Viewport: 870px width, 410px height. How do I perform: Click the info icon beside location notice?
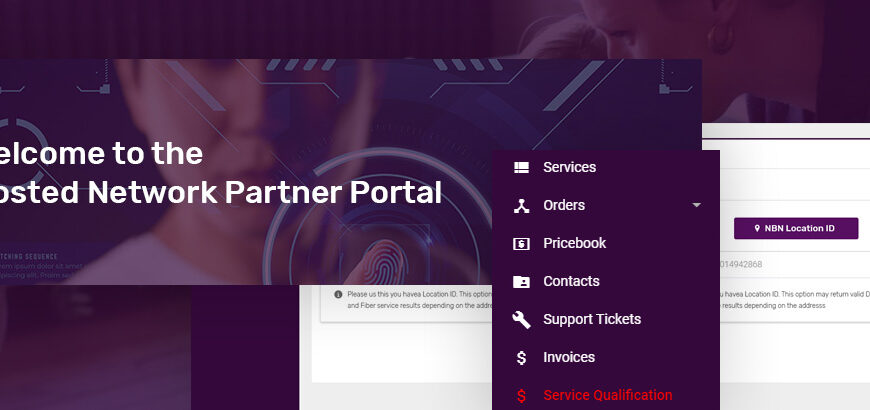point(338,294)
